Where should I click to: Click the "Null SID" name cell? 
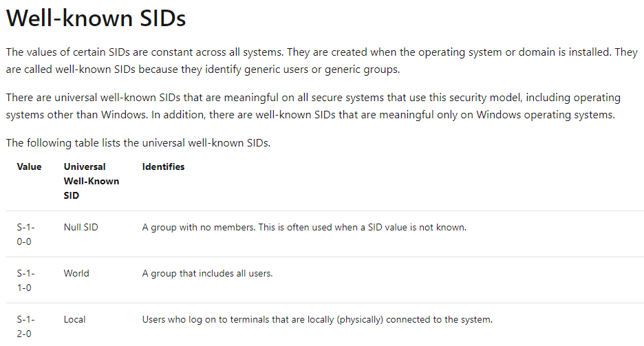tap(80, 227)
